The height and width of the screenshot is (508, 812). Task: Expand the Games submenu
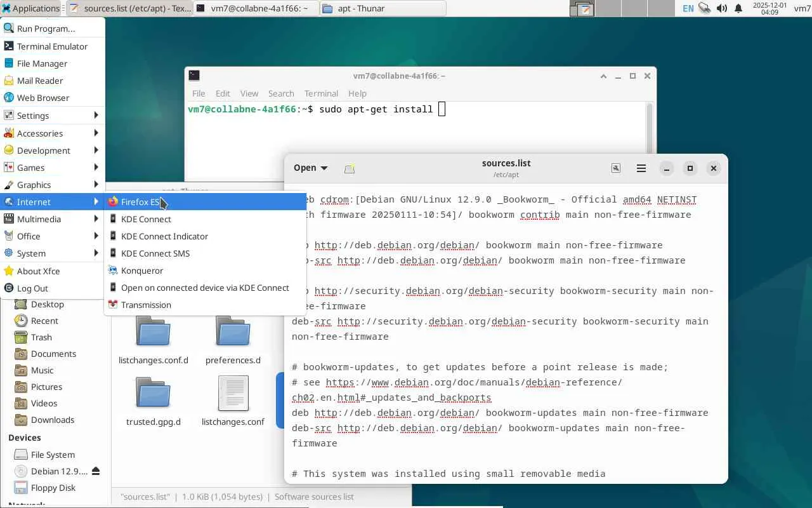point(53,168)
